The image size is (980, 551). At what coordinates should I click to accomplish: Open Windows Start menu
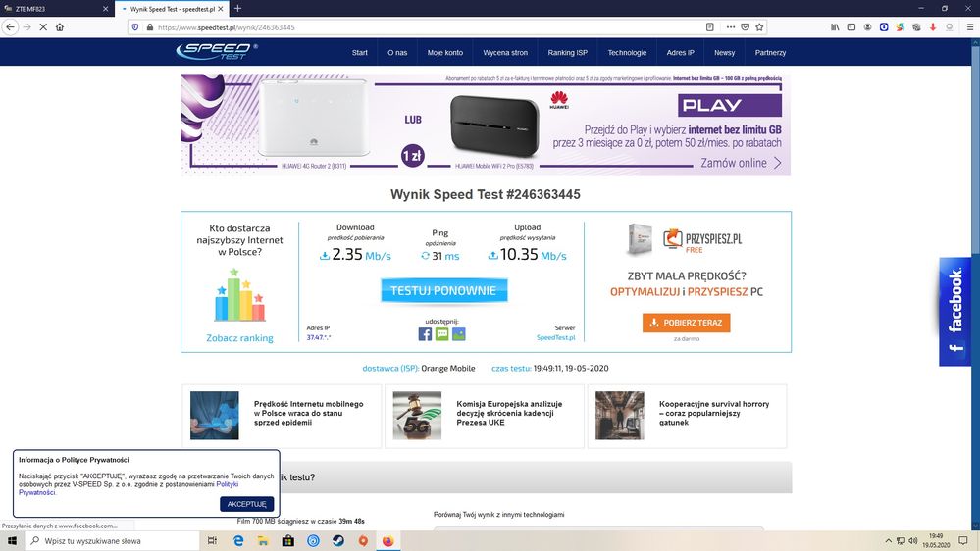click(x=12, y=541)
